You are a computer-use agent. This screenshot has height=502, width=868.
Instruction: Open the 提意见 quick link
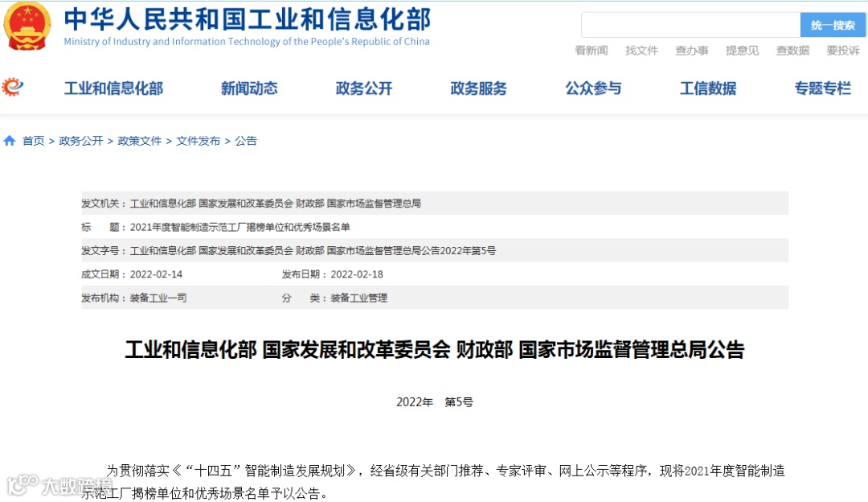coord(743,51)
